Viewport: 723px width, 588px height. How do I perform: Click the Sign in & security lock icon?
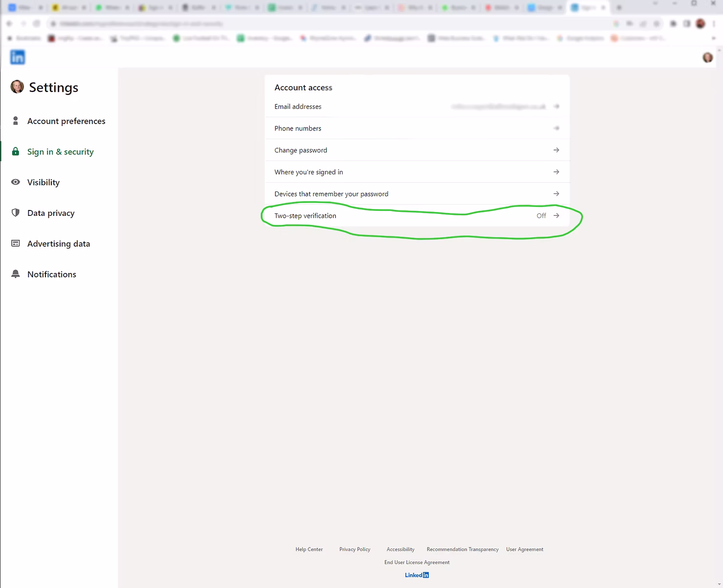16,151
